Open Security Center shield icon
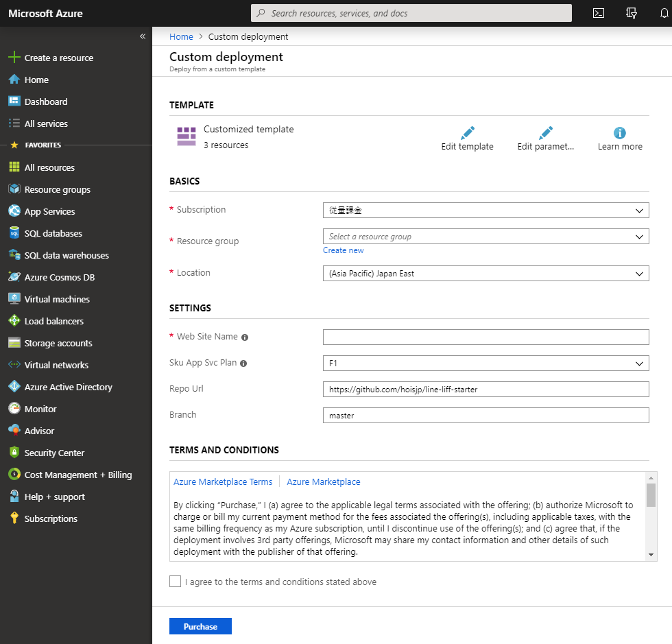The image size is (672, 644). (14, 453)
